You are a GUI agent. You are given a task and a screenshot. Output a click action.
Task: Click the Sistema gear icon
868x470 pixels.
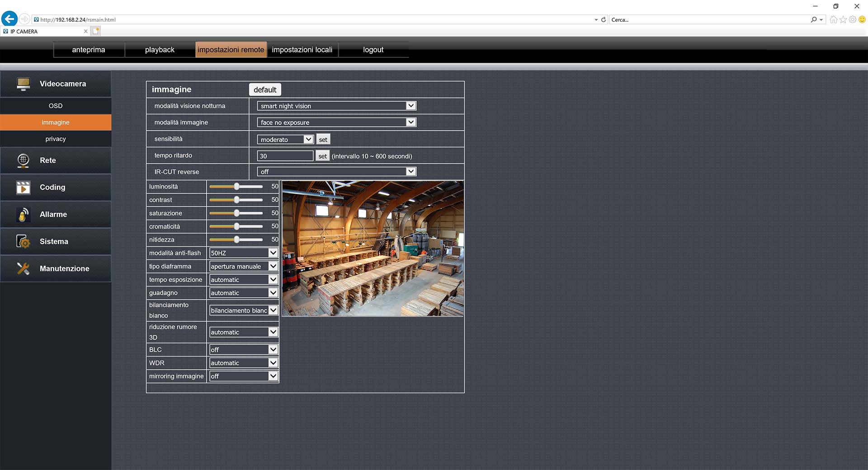[23, 242]
